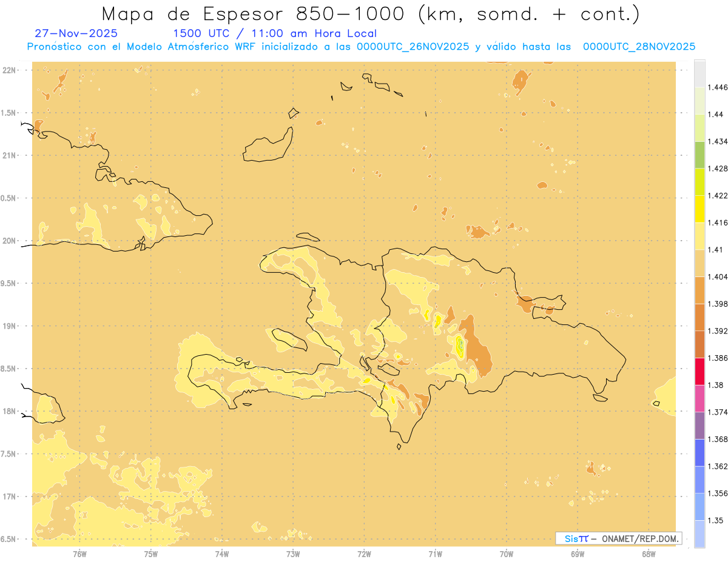The height and width of the screenshot is (562, 728).
Task: Click the legend value "1.38"
Action: 716,385
